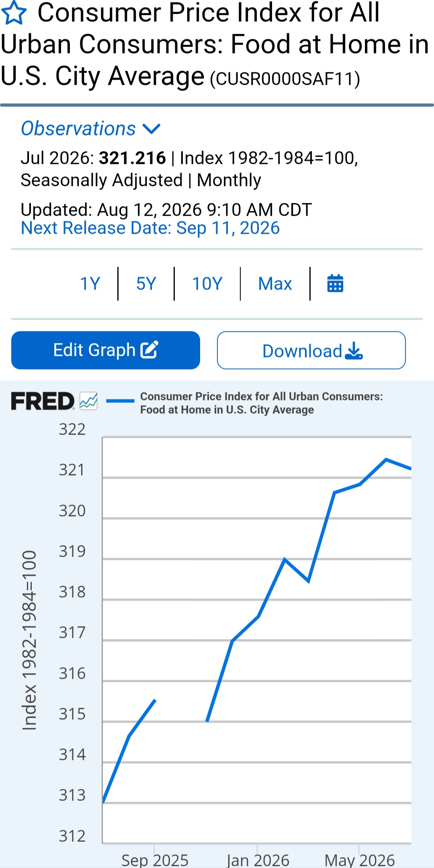Click the line peak near 321 on chart

pos(386,459)
